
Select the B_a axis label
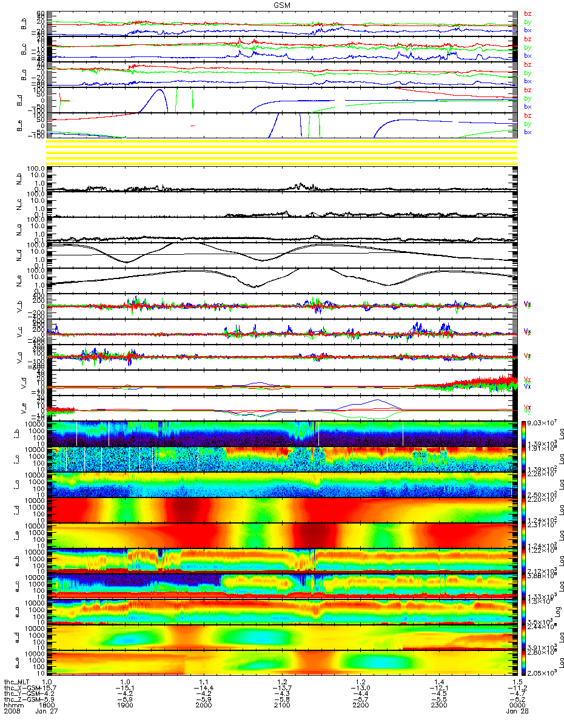(x=24, y=75)
